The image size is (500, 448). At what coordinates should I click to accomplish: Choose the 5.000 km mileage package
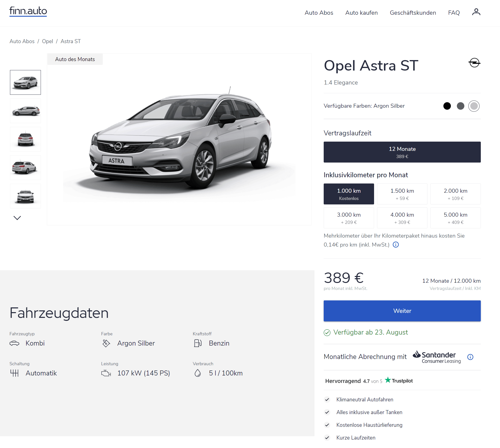(x=455, y=218)
